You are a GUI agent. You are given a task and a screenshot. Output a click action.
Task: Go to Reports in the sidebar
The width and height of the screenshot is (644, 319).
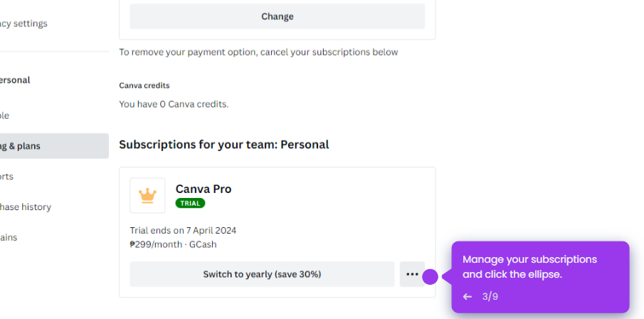7,177
